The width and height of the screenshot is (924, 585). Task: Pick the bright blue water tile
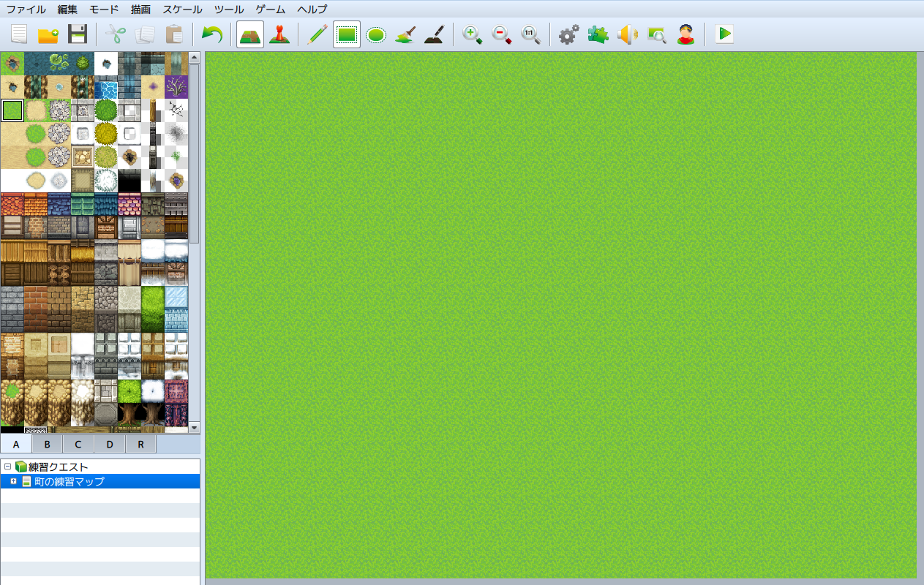(x=106, y=87)
